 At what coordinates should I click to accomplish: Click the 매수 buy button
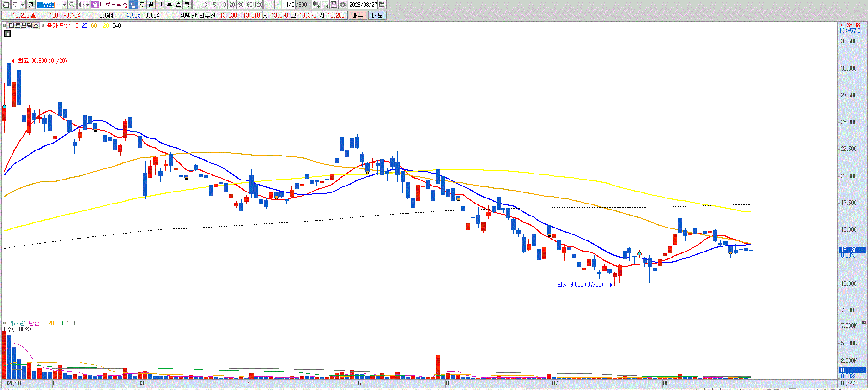pos(358,15)
